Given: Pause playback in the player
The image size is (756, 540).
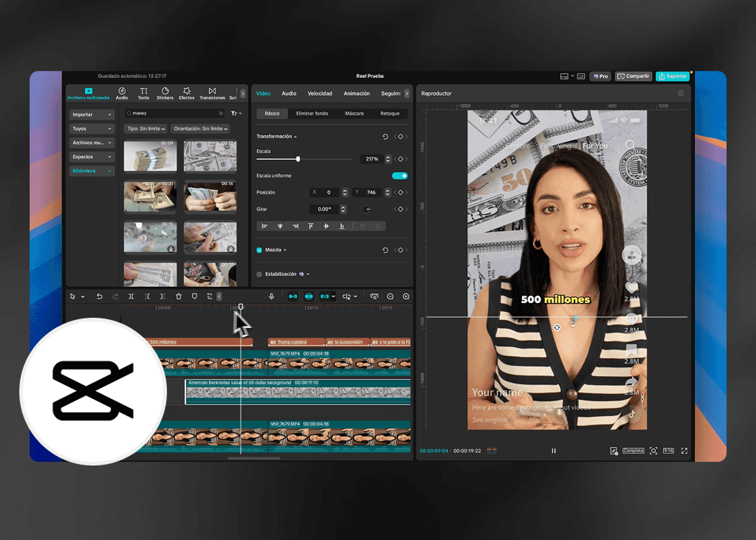Looking at the screenshot, I should 554,451.
